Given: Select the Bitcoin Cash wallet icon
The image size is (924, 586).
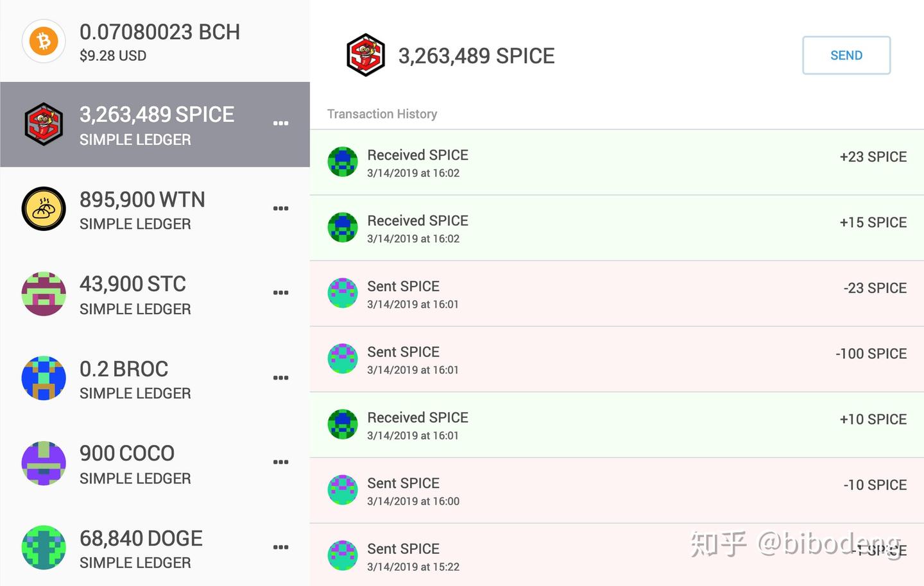Looking at the screenshot, I should [43, 40].
